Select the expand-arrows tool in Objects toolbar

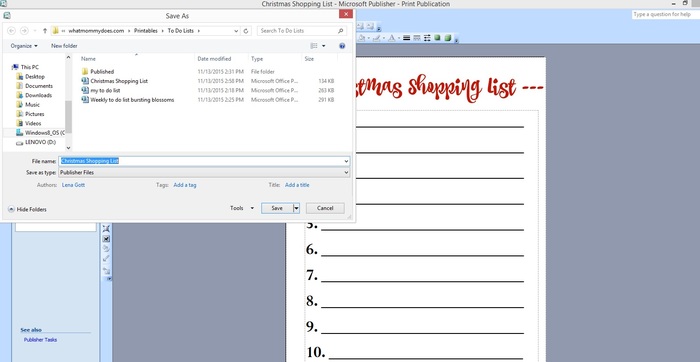(106, 229)
